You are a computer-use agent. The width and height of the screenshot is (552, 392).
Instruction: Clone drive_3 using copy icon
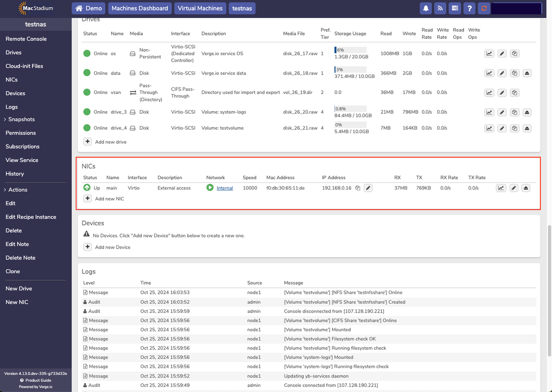click(514, 112)
